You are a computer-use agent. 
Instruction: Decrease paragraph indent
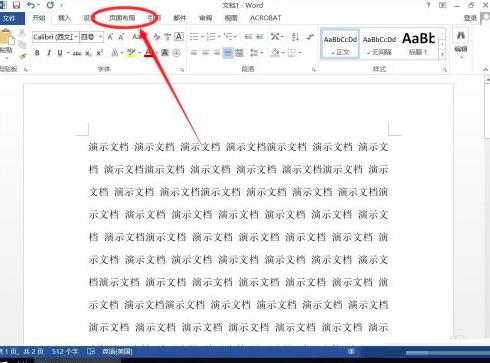click(248, 37)
